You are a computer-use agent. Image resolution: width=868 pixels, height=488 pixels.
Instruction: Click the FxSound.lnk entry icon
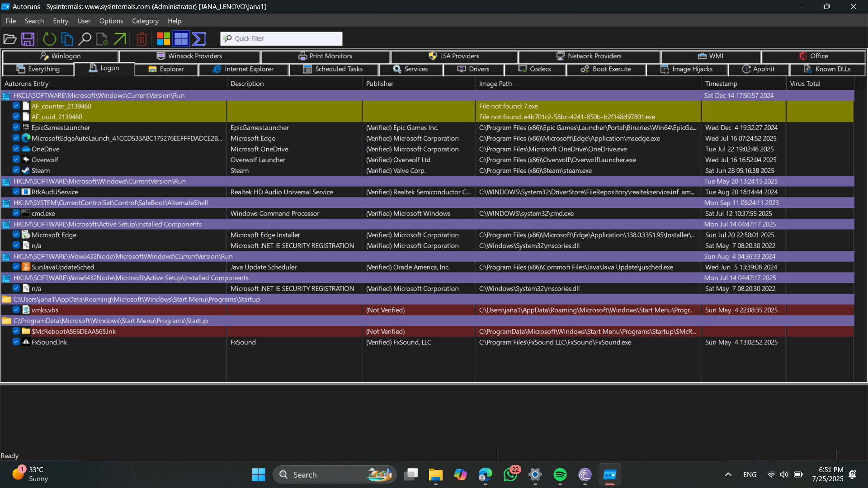pos(26,342)
